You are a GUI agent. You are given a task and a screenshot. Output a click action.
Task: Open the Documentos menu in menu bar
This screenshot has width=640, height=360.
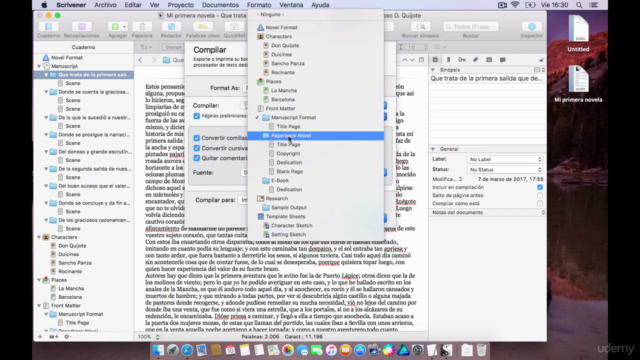tap(220, 5)
